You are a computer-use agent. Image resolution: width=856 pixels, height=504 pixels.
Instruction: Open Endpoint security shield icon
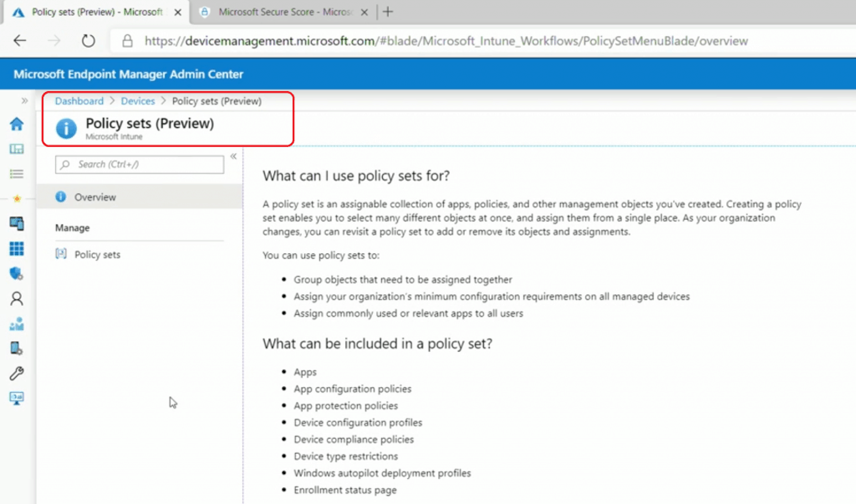[17, 273]
